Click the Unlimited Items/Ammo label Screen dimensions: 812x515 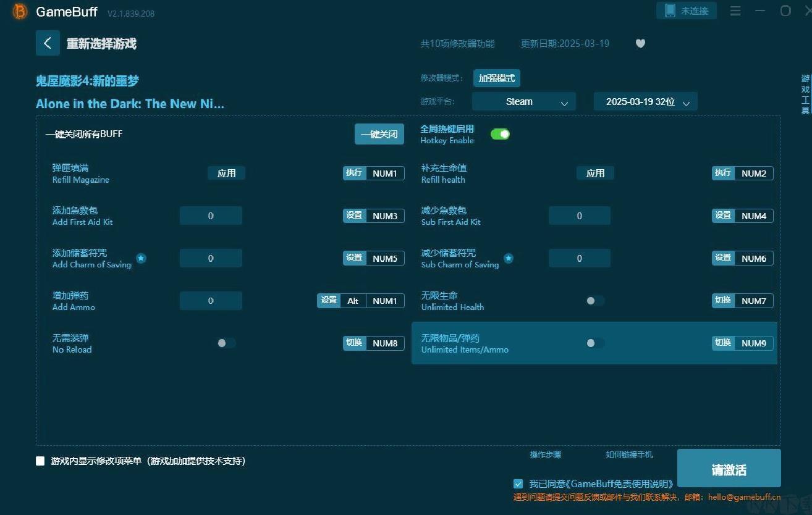465,343
